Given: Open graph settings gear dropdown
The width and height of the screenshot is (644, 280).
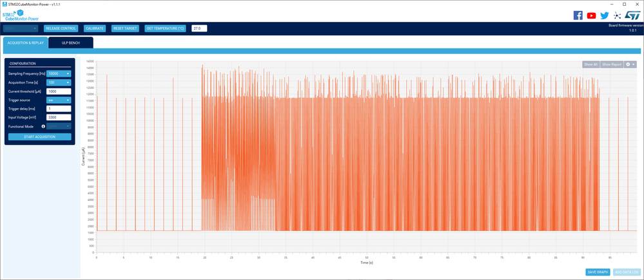Looking at the screenshot, I should [630, 64].
